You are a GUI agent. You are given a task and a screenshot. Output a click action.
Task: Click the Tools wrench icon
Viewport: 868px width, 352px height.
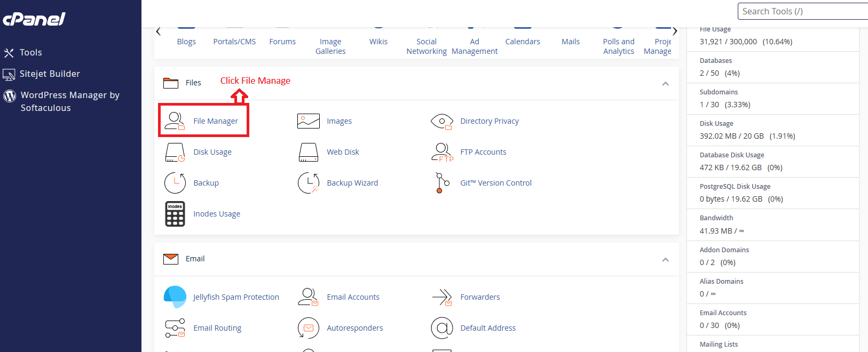[x=9, y=53]
